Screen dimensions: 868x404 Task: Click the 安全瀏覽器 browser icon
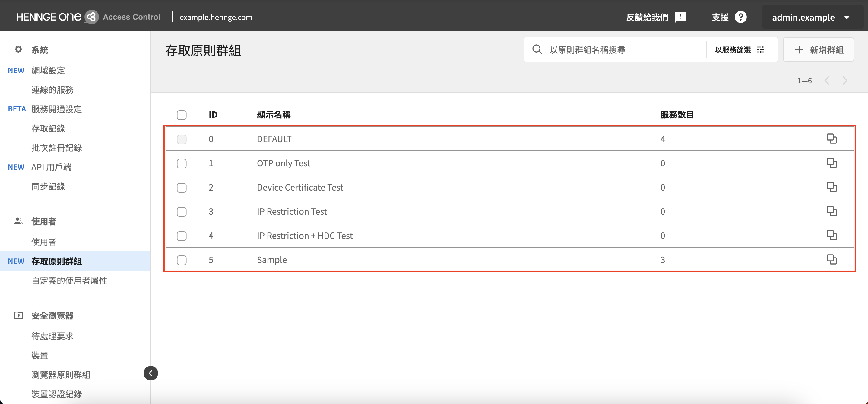coord(18,315)
